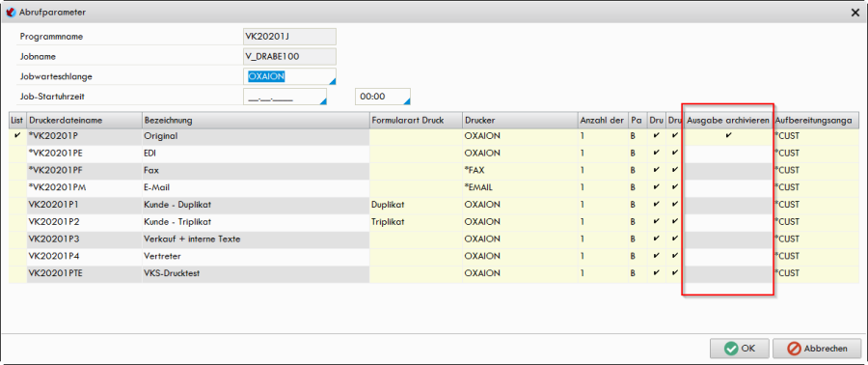
Task: Click the Ausgabe archivieren column header
Action: [728, 120]
